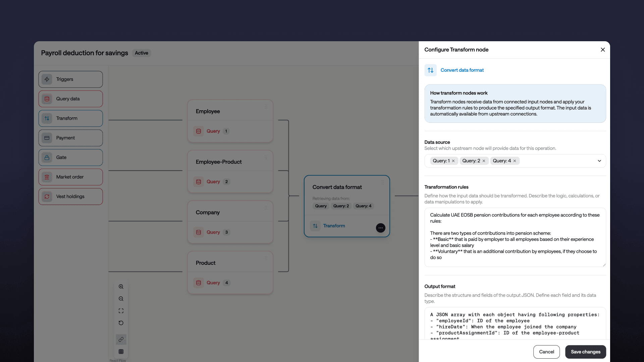The height and width of the screenshot is (362, 644).
Task: Click the Cancel button
Action: 546,352
